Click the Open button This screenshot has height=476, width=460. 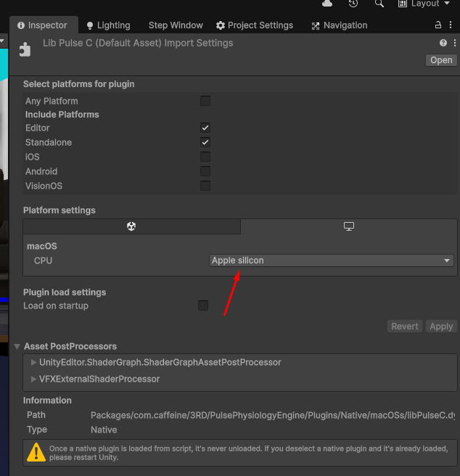pos(440,60)
